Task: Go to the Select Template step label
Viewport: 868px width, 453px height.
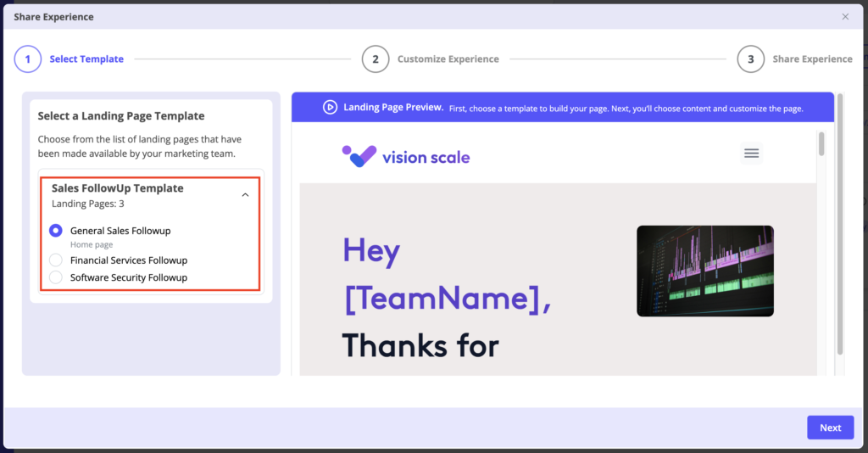Action: coord(86,59)
